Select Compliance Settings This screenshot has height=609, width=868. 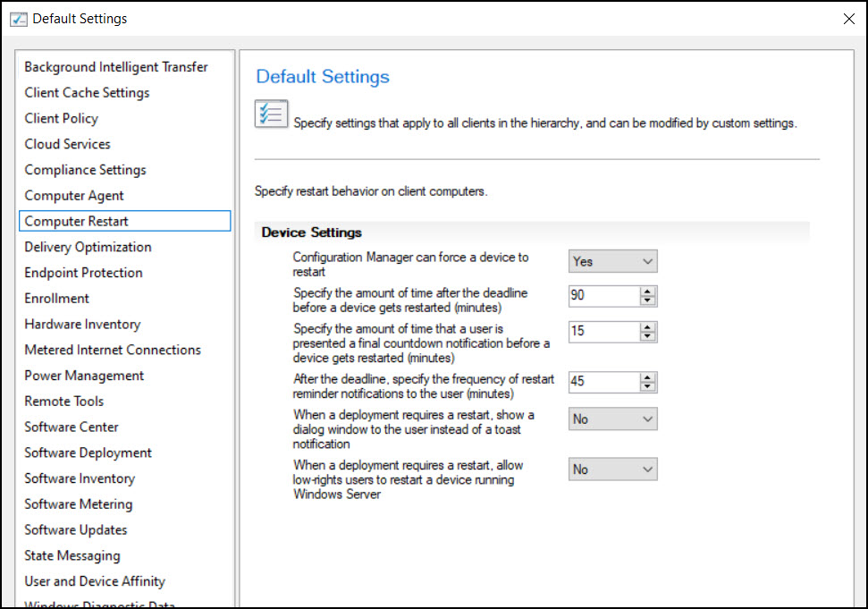coord(85,170)
